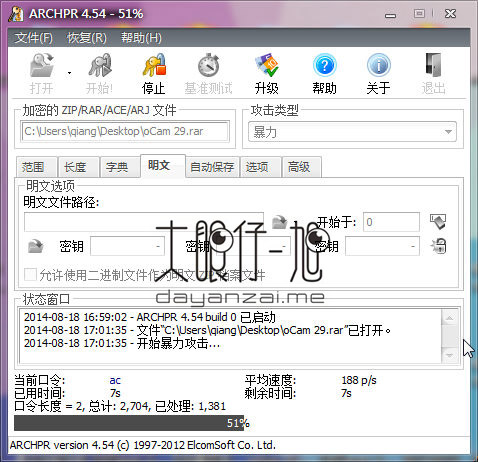Click the 退出 (Exit) door icon
The image size is (478, 462).
coord(433,65)
